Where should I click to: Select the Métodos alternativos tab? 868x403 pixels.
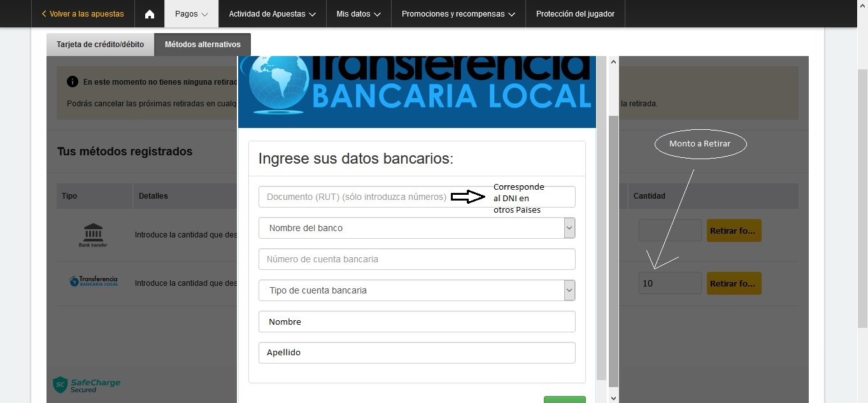[x=203, y=45]
